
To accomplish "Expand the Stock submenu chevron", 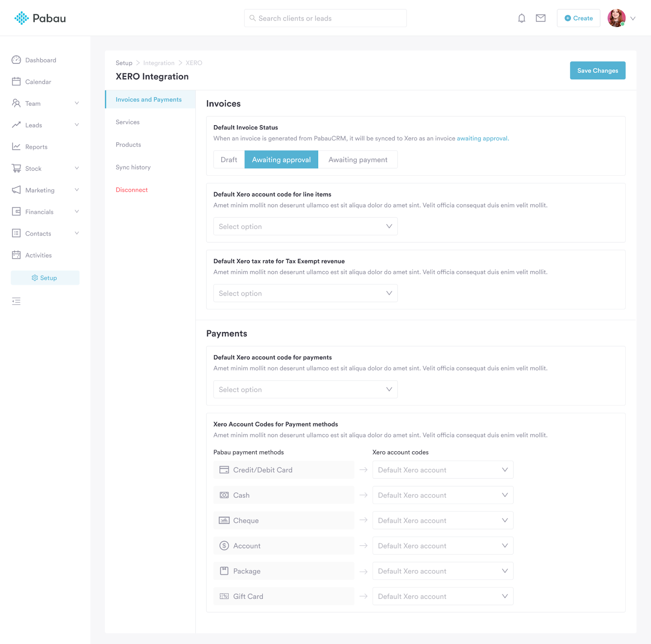I will [77, 168].
